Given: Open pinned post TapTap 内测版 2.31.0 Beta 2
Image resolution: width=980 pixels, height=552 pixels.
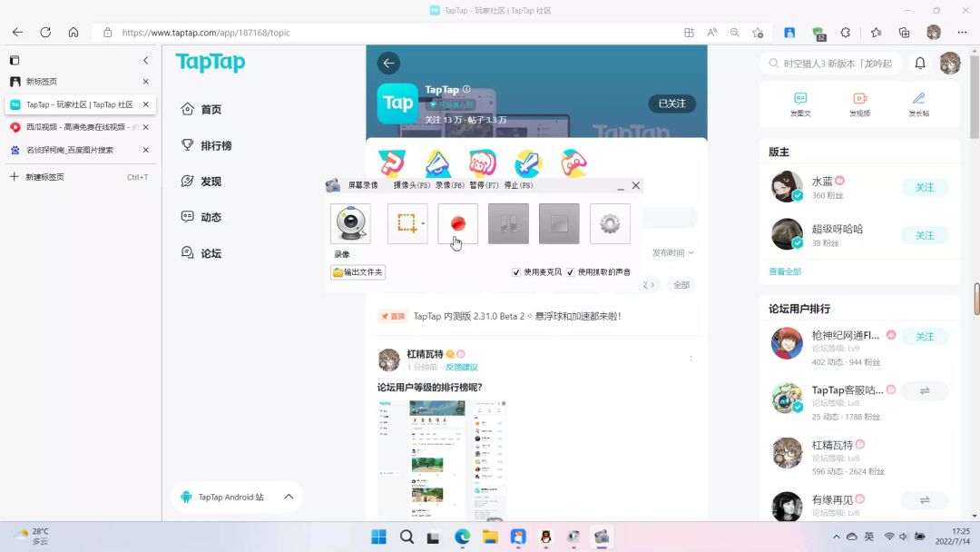Looking at the screenshot, I should (517, 316).
